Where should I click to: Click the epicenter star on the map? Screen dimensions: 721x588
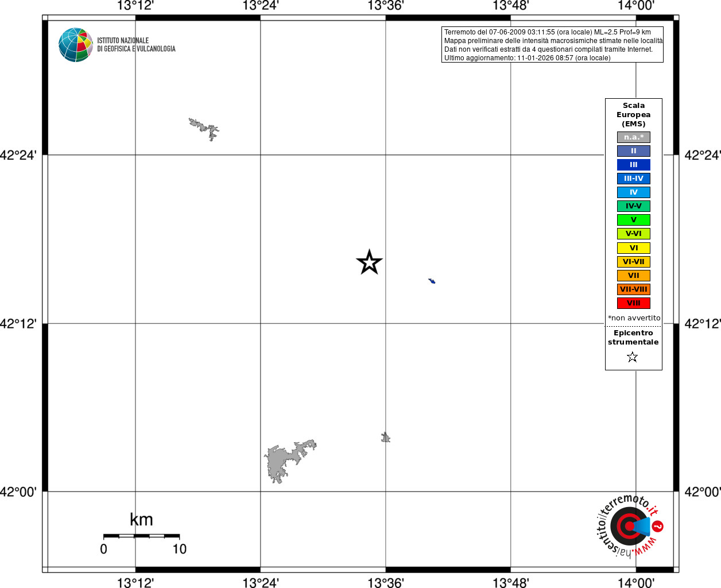369,262
